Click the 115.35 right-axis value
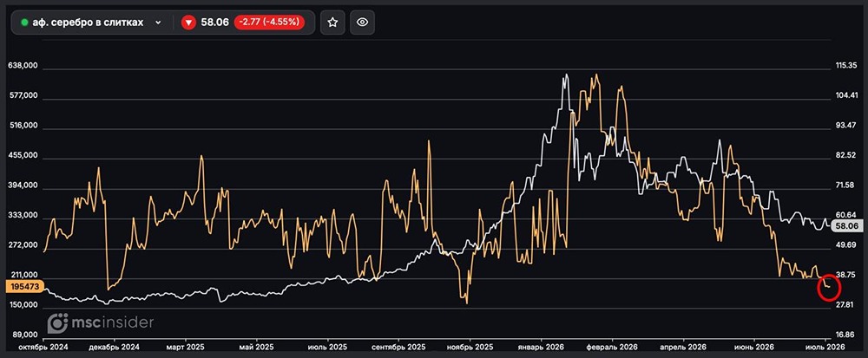The width and height of the screenshot is (868, 358). (x=846, y=66)
